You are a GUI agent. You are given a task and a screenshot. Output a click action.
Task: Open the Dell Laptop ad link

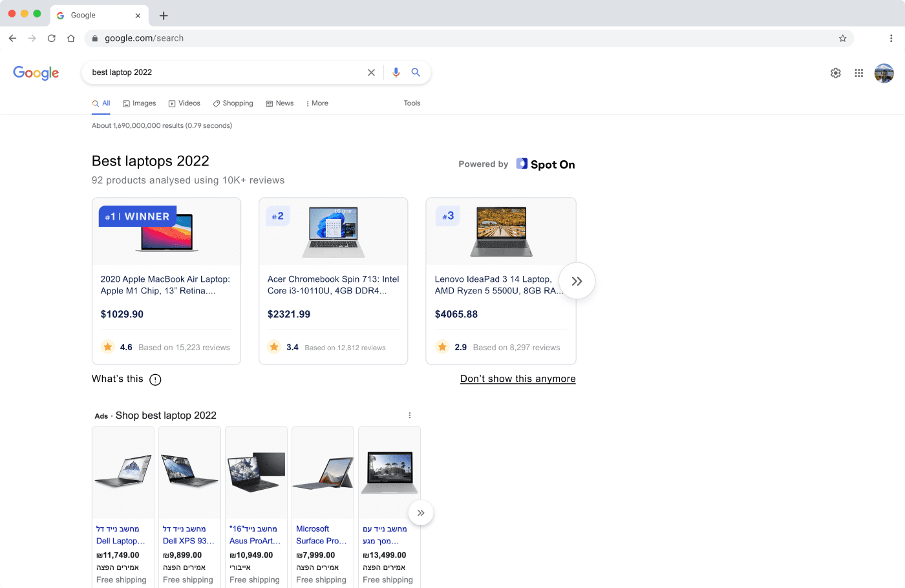click(x=121, y=535)
